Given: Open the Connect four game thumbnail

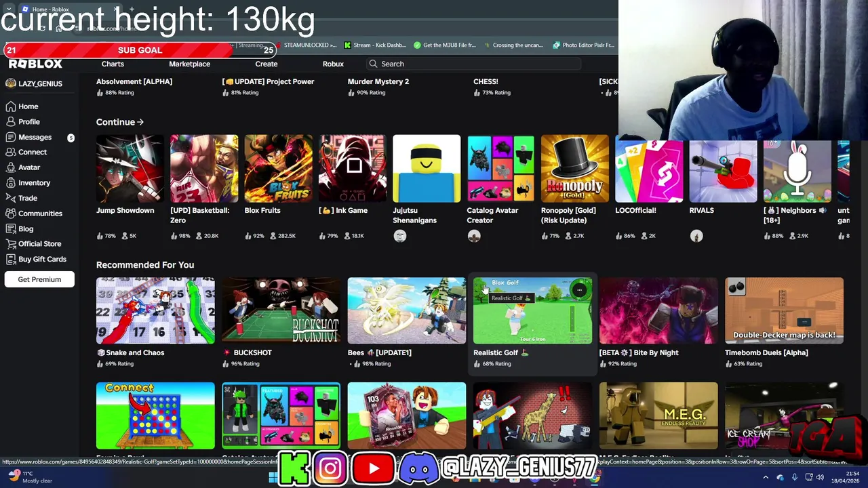Looking at the screenshot, I should (x=155, y=415).
